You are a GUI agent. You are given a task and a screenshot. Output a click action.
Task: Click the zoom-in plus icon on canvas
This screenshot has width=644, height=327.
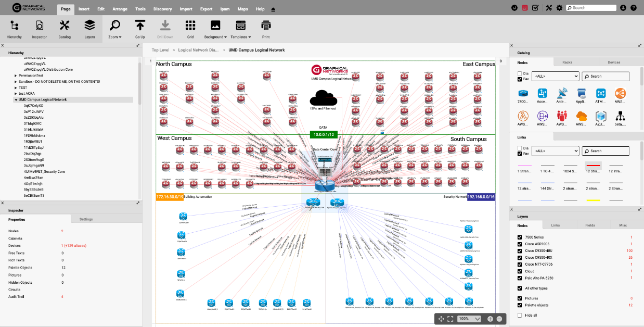490,319
